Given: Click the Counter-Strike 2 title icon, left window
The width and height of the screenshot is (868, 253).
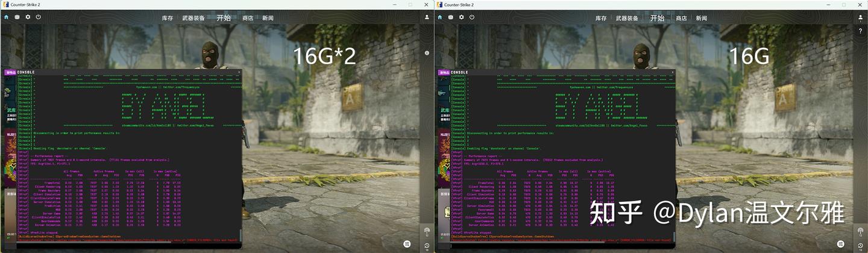Looking at the screenshot, I should 5,4.
